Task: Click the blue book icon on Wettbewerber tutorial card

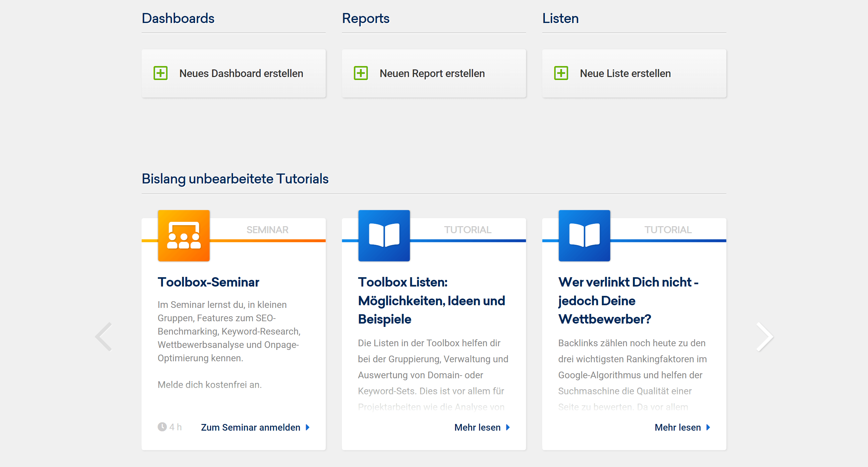Action: coord(584,236)
